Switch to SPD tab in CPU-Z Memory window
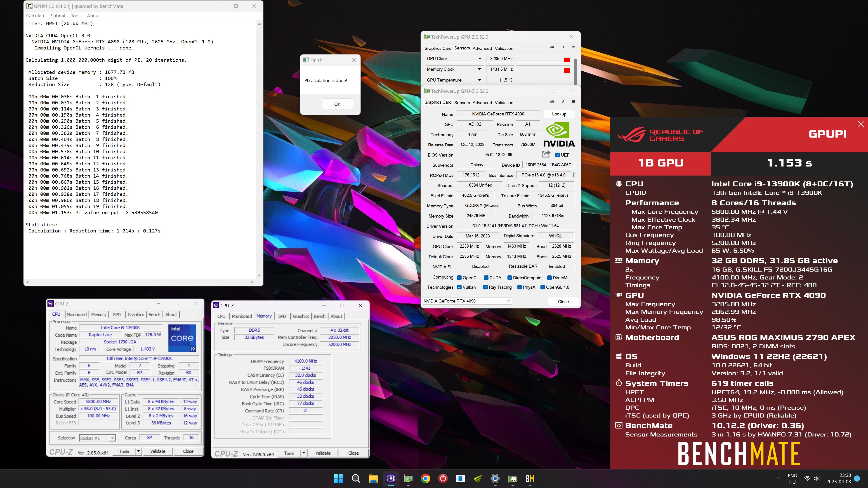 point(282,316)
